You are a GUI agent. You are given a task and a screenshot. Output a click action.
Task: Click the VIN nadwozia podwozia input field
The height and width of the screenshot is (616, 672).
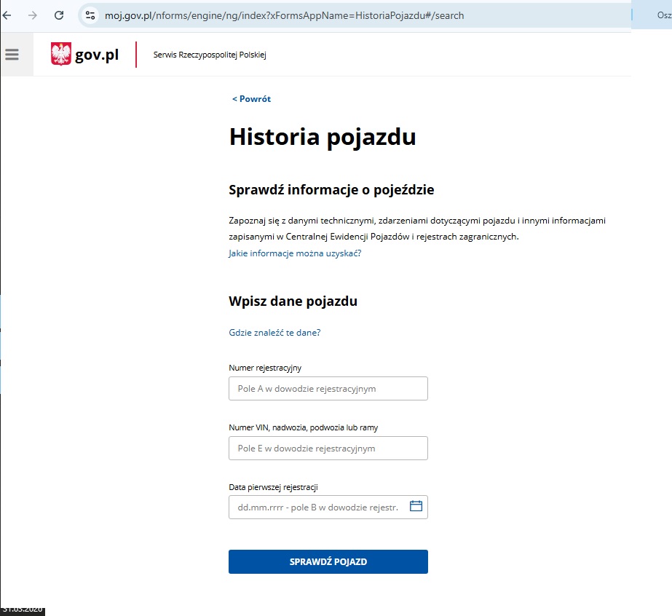[328, 448]
